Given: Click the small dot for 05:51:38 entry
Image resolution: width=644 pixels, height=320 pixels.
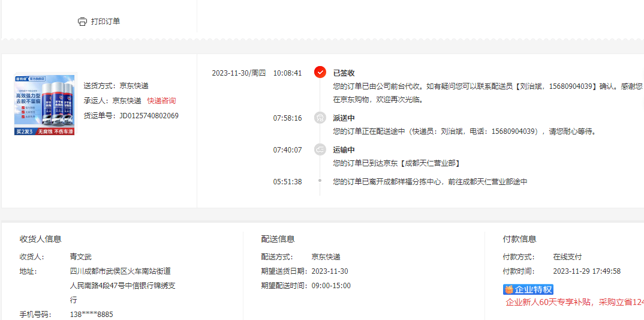Looking at the screenshot, I should click(x=320, y=181).
